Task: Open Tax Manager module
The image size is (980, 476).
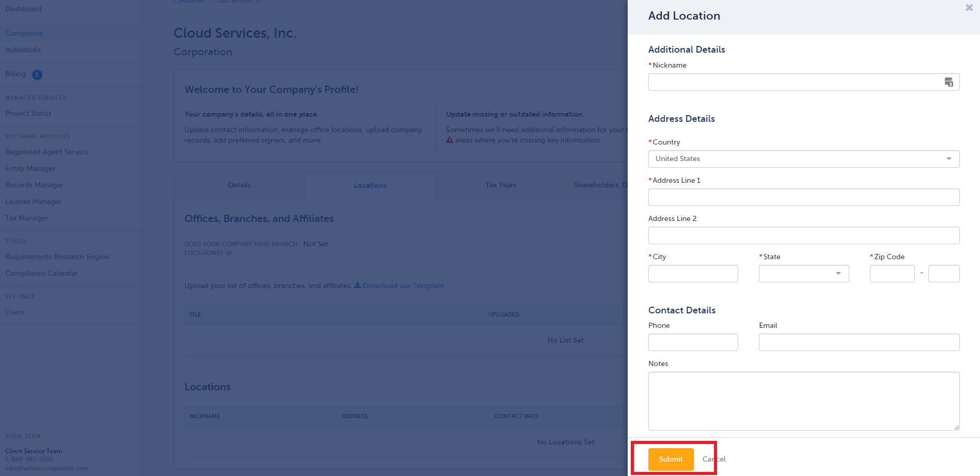Action: click(26, 218)
